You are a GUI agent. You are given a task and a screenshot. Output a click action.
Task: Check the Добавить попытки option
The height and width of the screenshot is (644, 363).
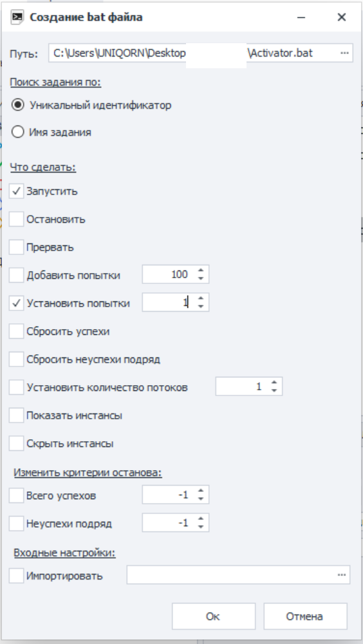17,275
